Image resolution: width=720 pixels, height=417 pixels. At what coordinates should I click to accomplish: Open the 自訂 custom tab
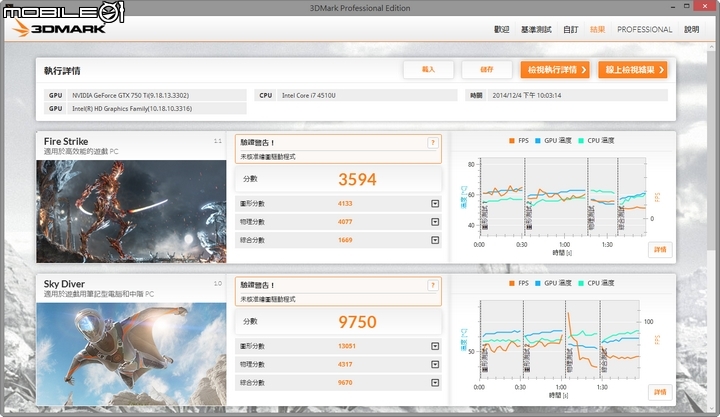pos(571,29)
